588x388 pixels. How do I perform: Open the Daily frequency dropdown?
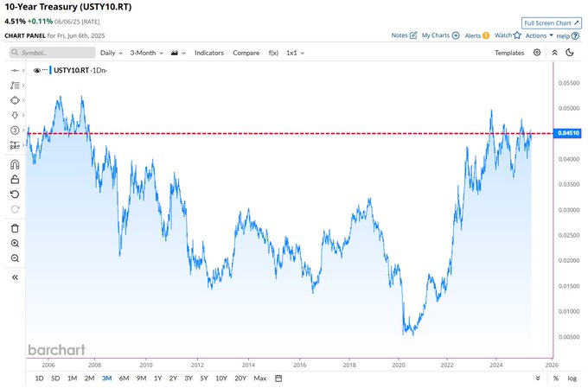(x=112, y=53)
